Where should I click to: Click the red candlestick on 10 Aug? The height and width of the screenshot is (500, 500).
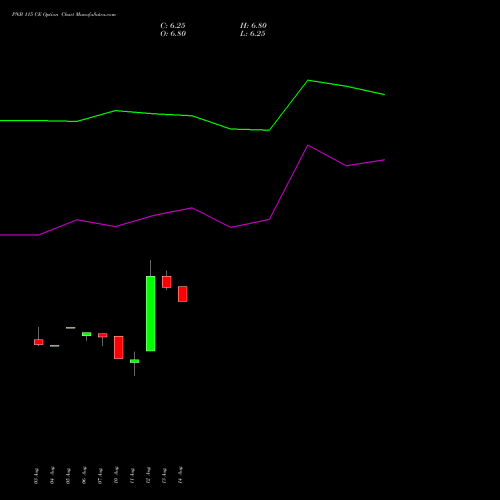tap(119, 347)
